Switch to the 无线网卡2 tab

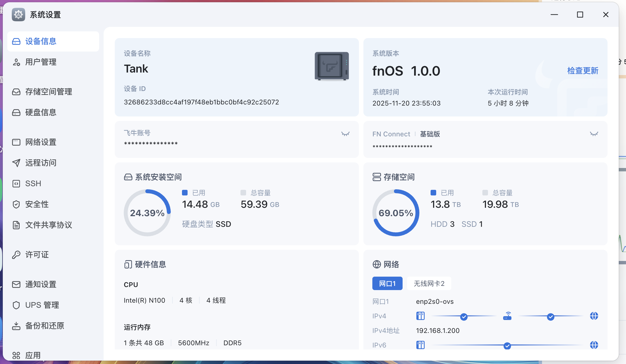point(429,284)
